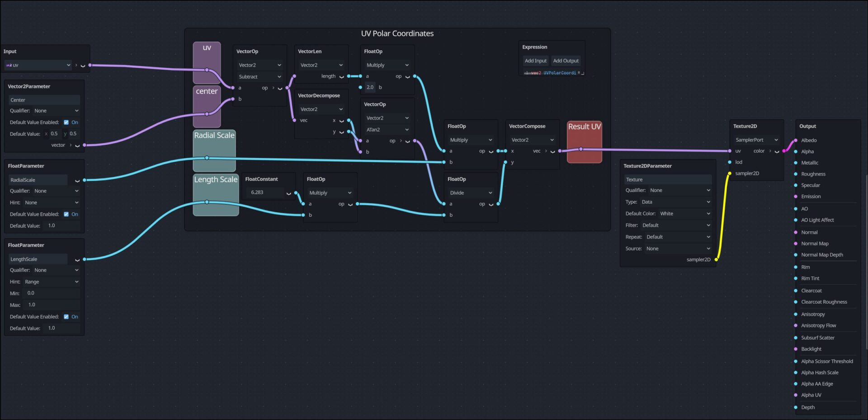Click LengthScale Min value field
868x420 pixels.
(x=52, y=293)
